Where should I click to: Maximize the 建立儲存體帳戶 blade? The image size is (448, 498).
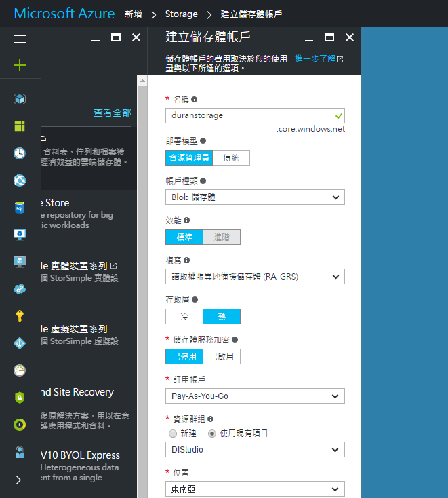pos(329,37)
